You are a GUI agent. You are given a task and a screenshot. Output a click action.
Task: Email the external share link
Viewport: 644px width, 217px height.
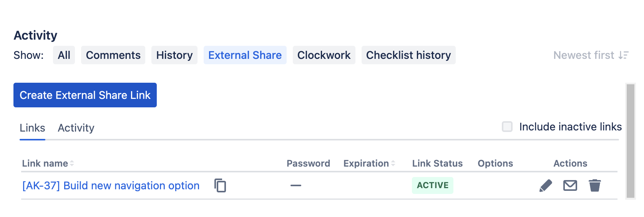[x=570, y=185]
